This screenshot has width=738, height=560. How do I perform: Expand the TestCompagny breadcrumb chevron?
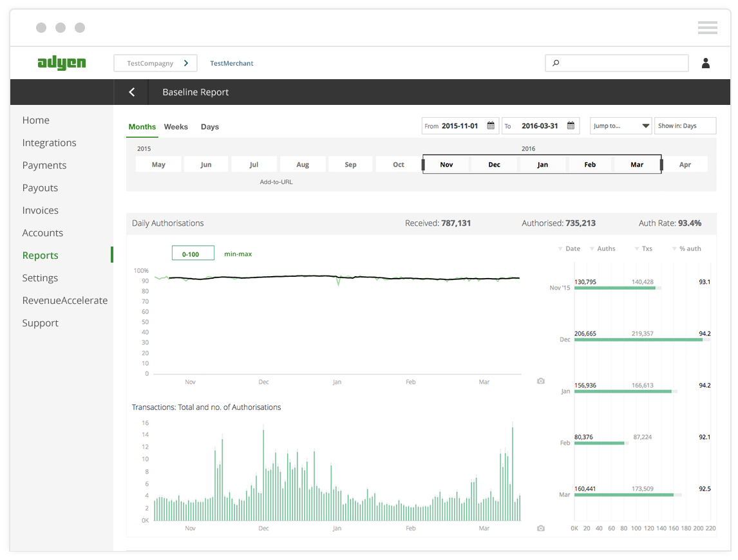[186, 63]
